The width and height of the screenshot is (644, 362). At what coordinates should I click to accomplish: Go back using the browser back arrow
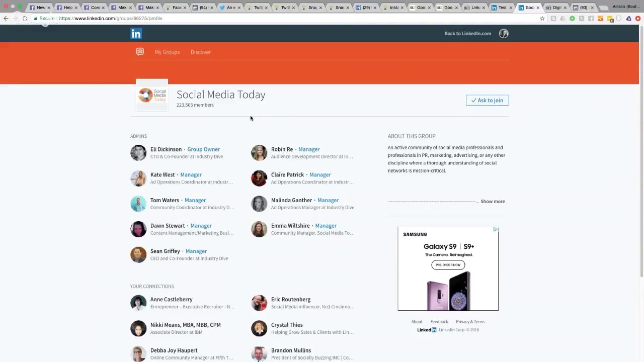(6, 19)
